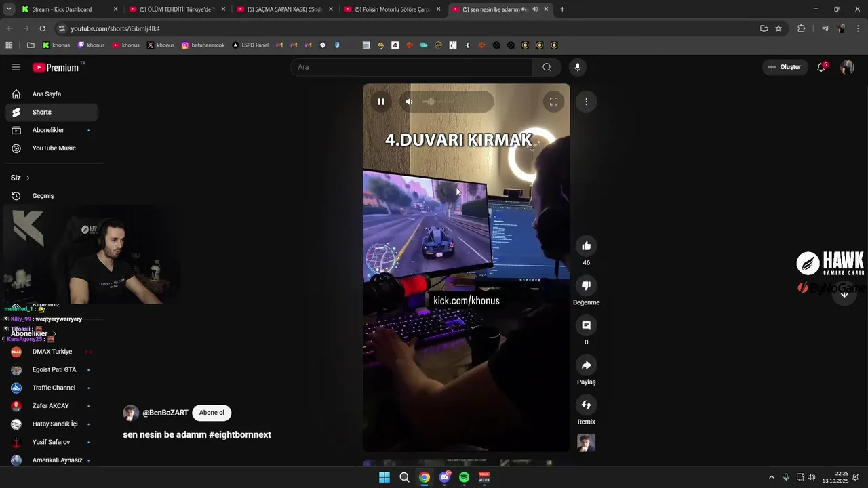Image resolution: width=868 pixels, height=488 pixels.
Task: Open the Oluştur create menu
Action: click(785, 67)
